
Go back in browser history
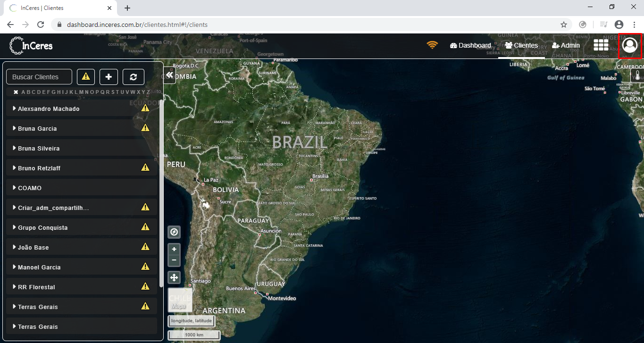click(x=10, y=25)
